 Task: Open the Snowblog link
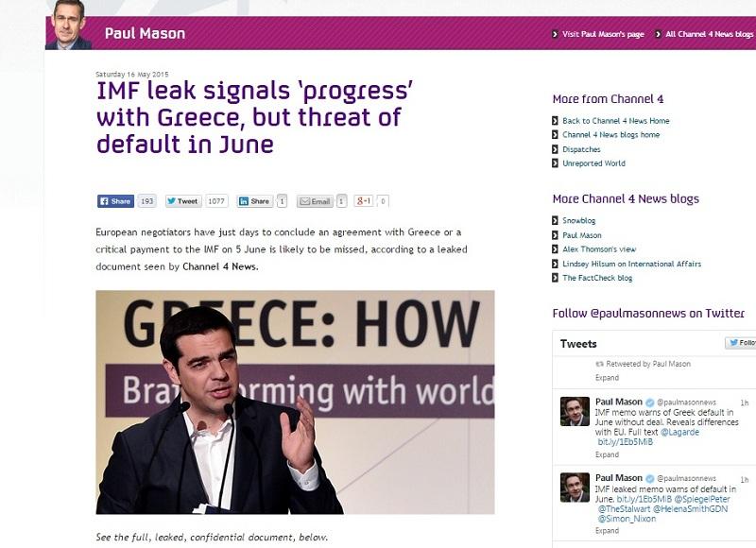click(579, 221)
